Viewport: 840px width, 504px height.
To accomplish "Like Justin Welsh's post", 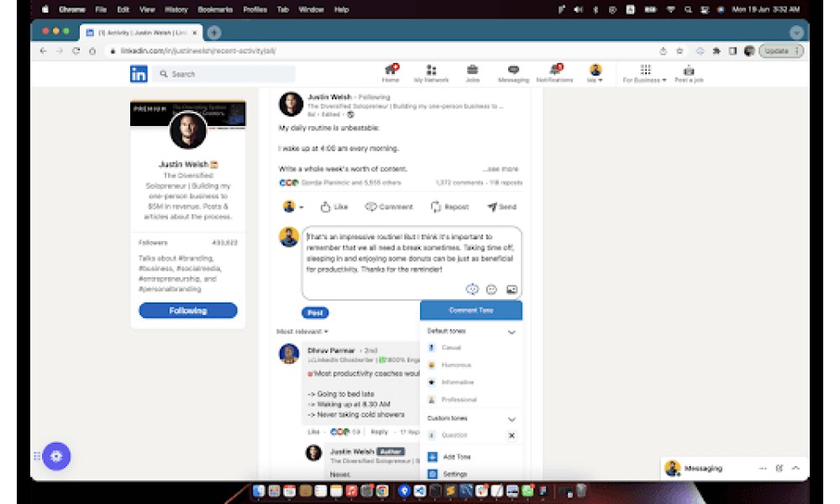I will 334,207.
